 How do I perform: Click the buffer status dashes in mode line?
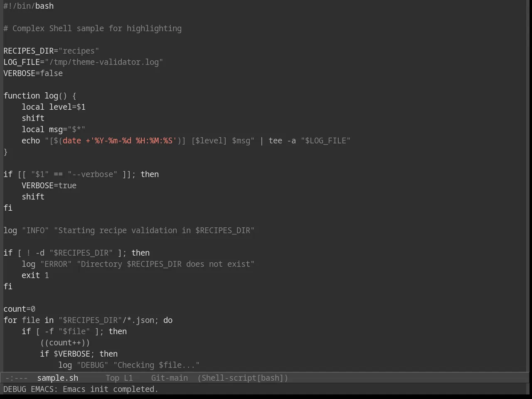(x=17, y=378)
